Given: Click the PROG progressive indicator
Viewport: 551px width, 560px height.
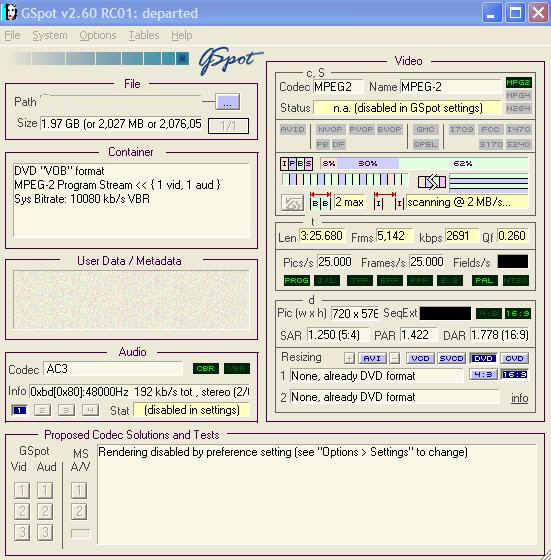Looking at the screenshot, I should click(296, 280).
